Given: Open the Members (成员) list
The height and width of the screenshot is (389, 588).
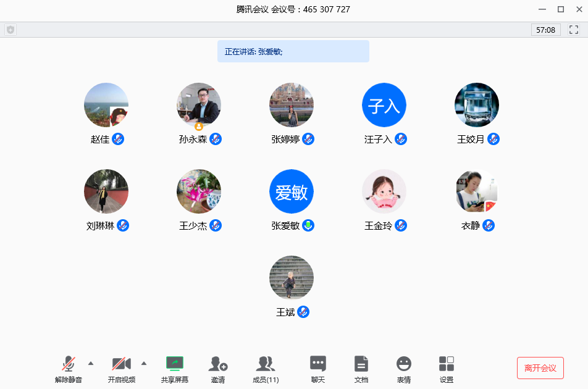Looking at the screenshot, I should [266, 364].
